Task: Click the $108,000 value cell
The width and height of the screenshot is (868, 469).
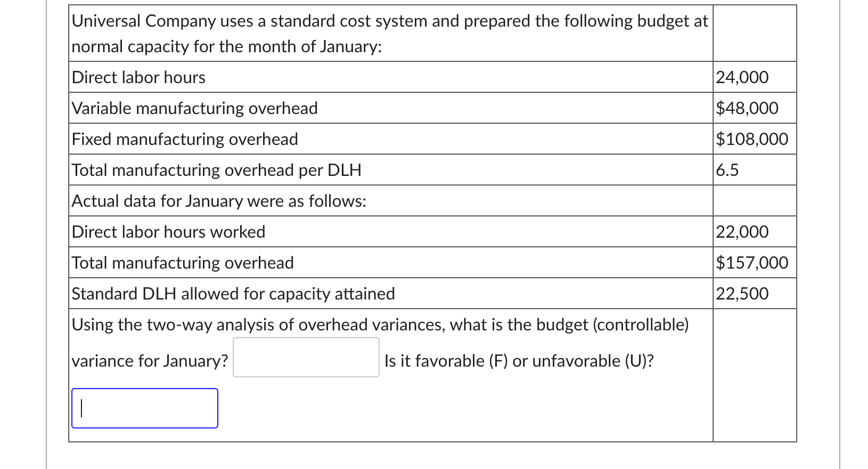Action: [x=752, y=139]
